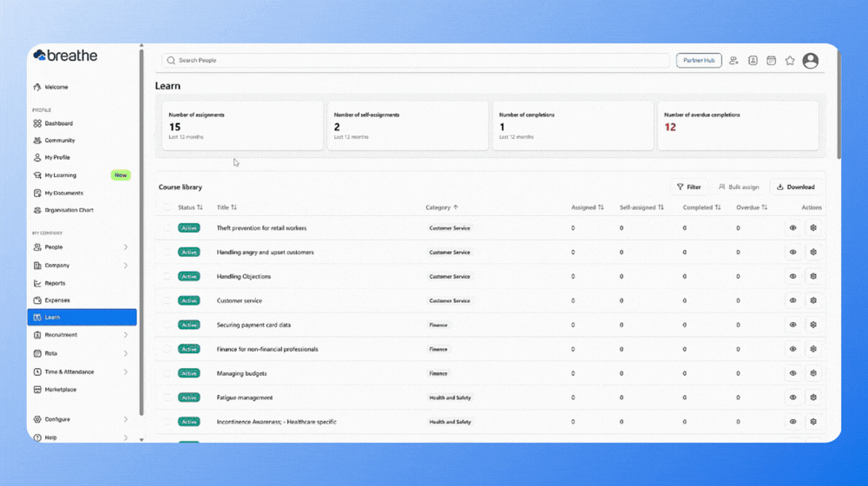The width and height of the screenshot is (868, 486).
Task: Open settings gear for Finance for non-financial professionals
Action: click(813, 349)
